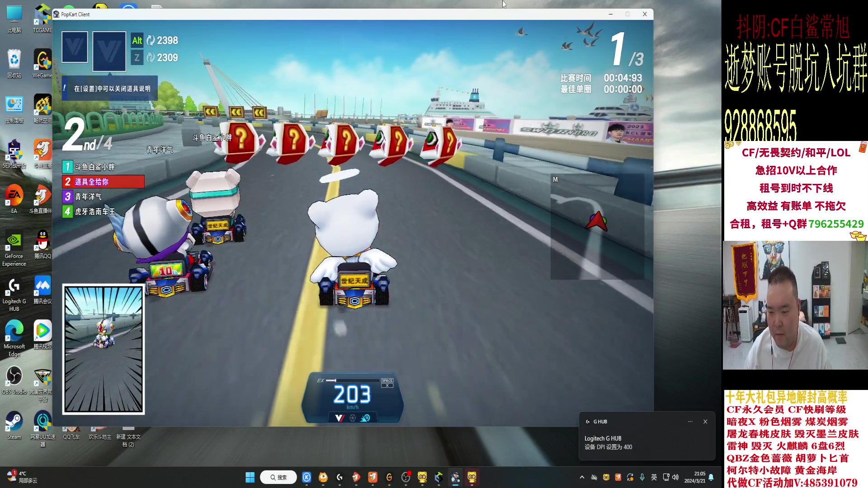Select player 青年洋气 in ranking list
The width and height of the screenshot is (868, 488).
coord(88,197)
